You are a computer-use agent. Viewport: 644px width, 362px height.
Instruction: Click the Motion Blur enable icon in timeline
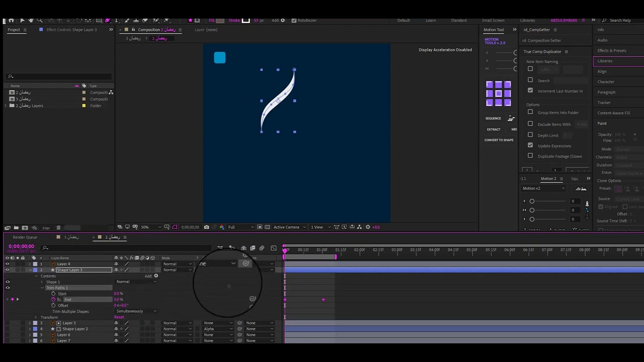(x=262, y=248)
